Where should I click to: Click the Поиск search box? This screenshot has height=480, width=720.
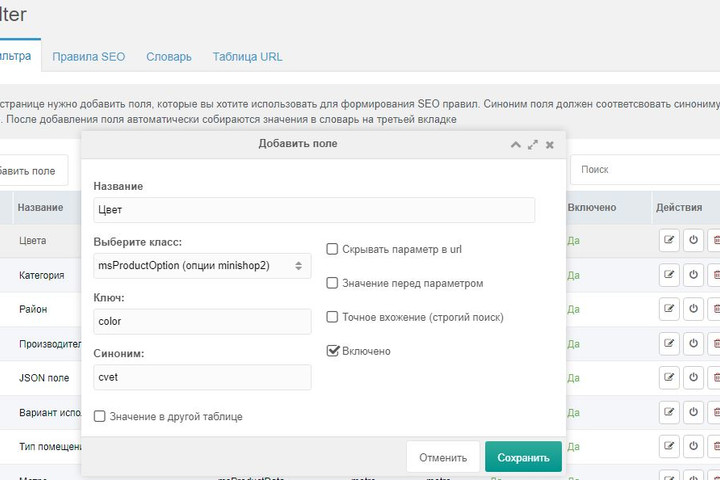tap(645, 169)
